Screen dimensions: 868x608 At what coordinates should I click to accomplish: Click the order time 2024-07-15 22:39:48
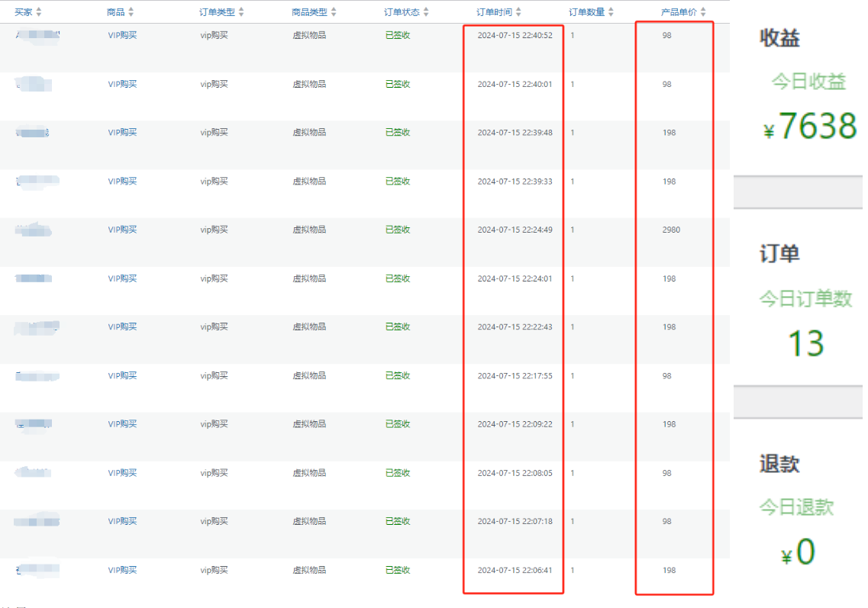coord(515,133)
